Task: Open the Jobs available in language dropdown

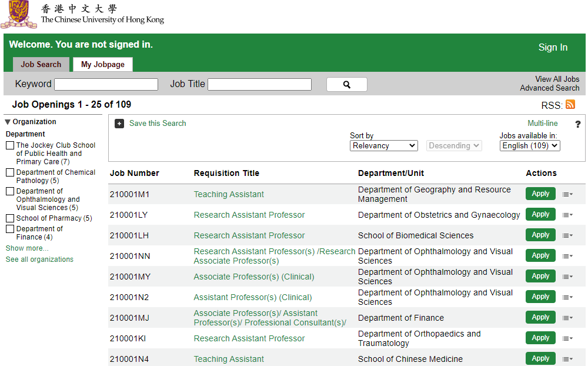Action: (530, 146)
